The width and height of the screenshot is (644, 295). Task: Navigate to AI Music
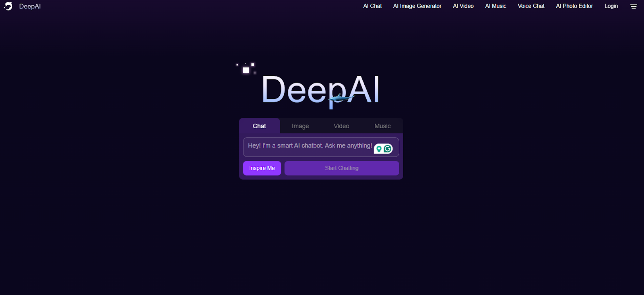click(x=495, y=6)
